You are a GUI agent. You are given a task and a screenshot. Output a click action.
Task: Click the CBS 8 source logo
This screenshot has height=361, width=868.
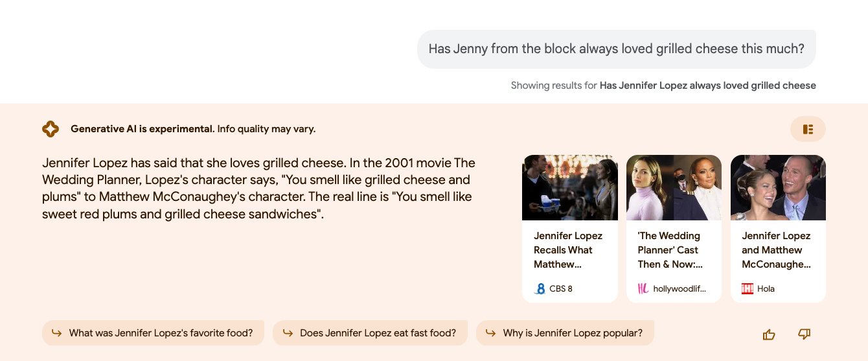pos(540,289)
